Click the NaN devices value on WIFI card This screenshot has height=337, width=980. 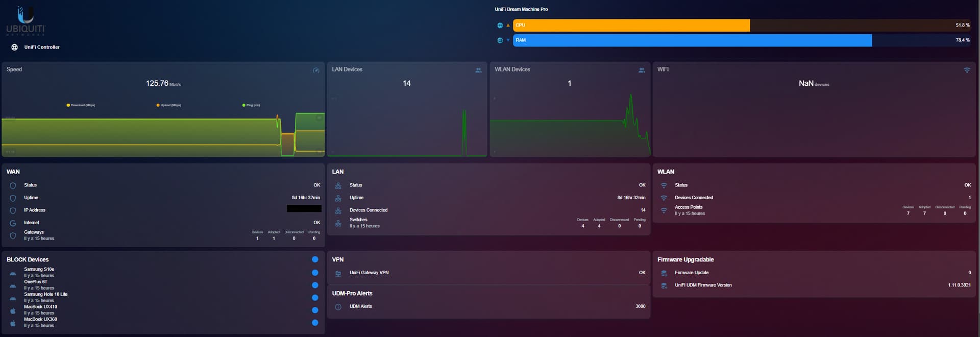point(814,84)
